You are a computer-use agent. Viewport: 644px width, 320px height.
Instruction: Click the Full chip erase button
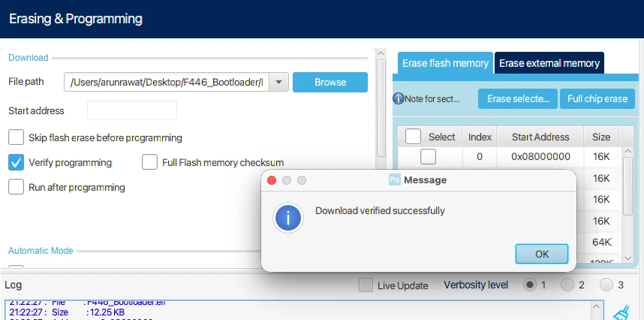(x=597, y=98)
